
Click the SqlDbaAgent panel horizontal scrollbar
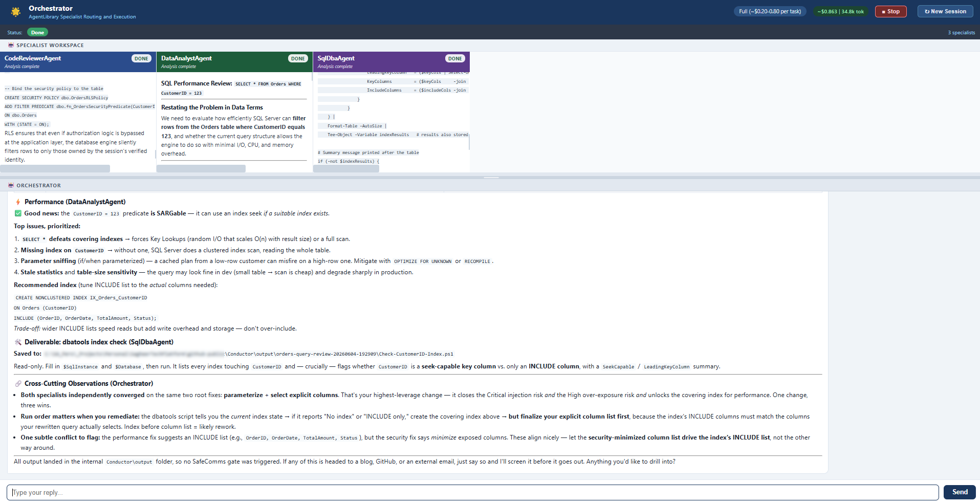[x=346, y=168]
